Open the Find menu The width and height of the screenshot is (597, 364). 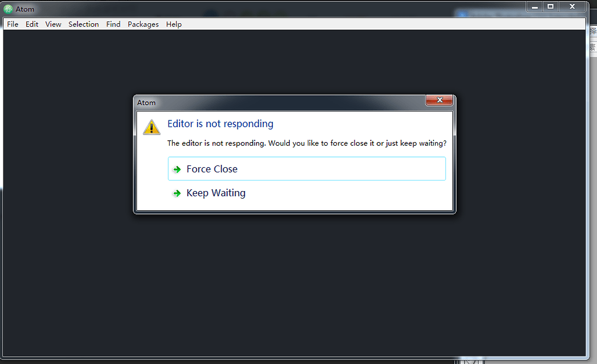(x=113, y=24)
